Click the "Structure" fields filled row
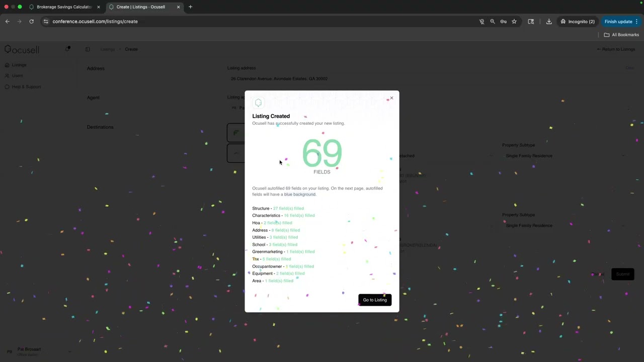Image resolution: width=644 pixels, height=362 pixels. coord(278,208)
